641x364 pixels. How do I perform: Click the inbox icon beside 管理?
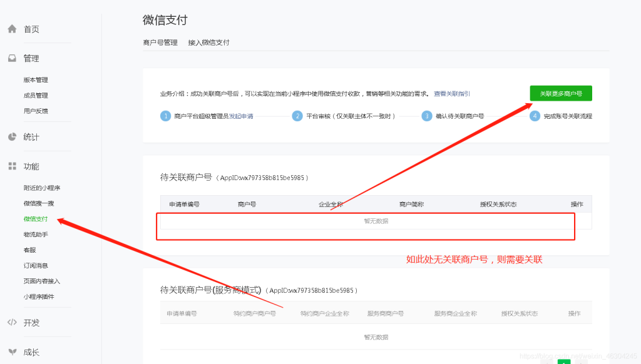click(x=12, y=58)
